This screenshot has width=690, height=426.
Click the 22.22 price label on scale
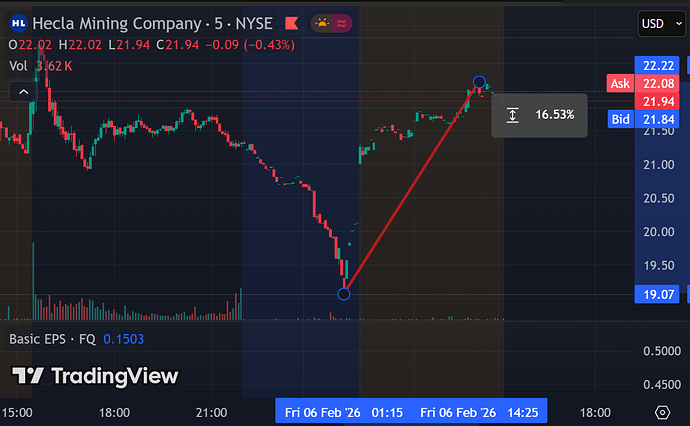658,62
